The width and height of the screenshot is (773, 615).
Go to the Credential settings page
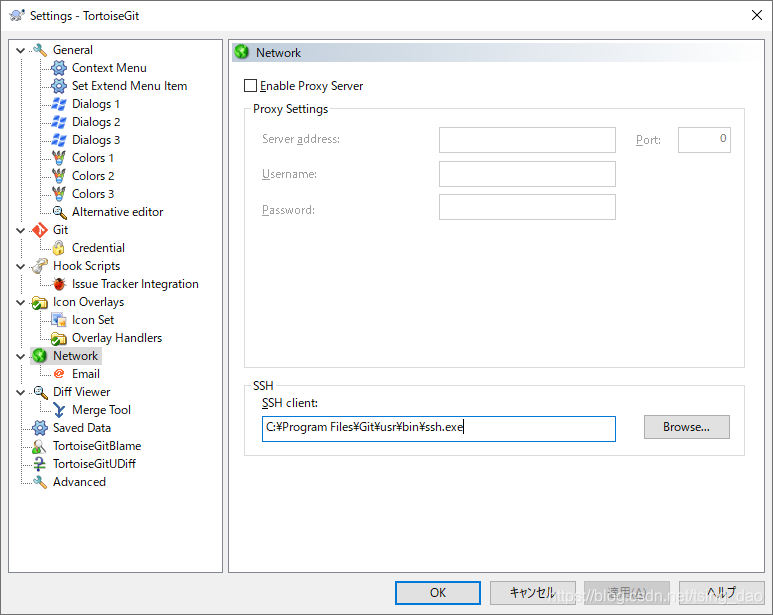click(x=98, y=248)
